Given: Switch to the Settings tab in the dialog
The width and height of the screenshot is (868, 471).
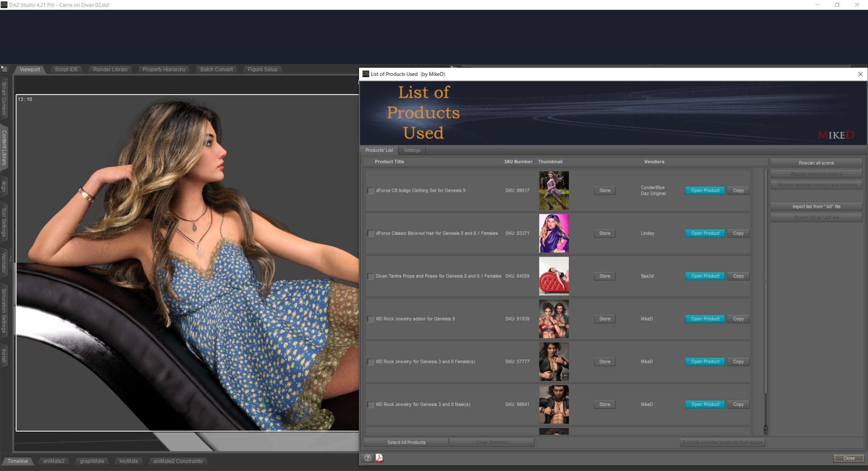Looking at the screenshot, I should (x=412, y=150).
